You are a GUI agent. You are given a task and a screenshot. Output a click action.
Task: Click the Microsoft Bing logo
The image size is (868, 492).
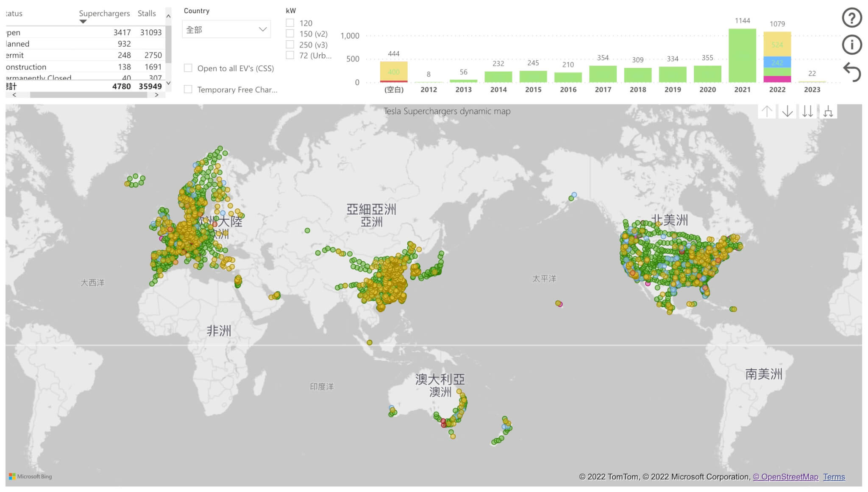(x=31, y=476)
